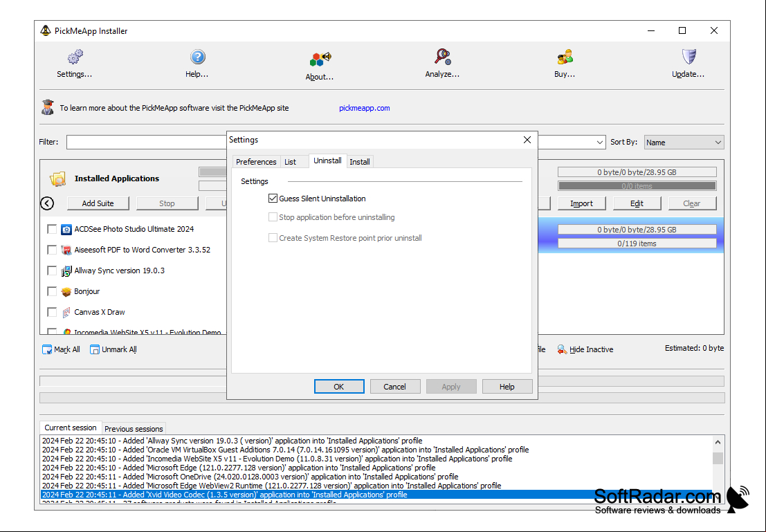Click the Bonjour package icon
Viewport: 766px width, 532px height.
(66, 292)
